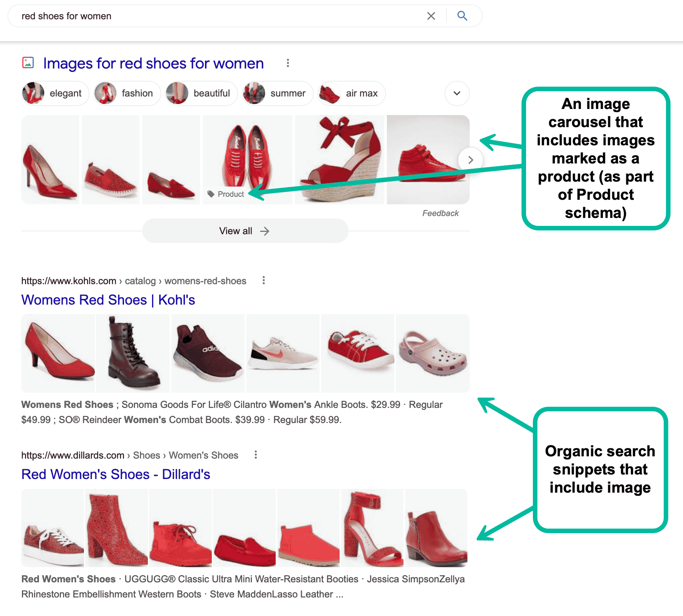
Task: Open Dillard's glitter platform sneaker thumbnail
Action: (x=53, y=528)
